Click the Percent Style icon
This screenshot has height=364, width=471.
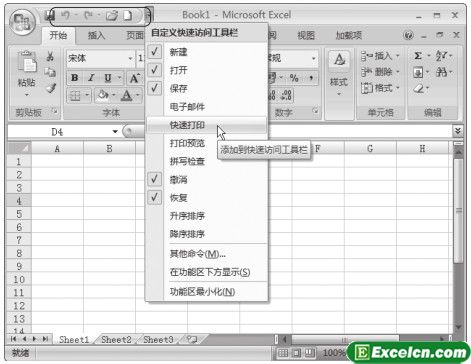[x=294, y=78]
